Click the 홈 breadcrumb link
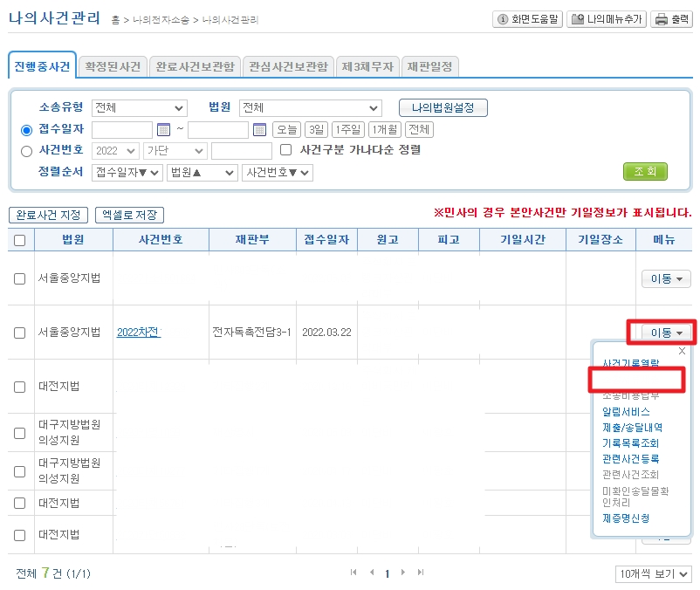The width and height of the screenshot is (700, 590). coord(115,20)
